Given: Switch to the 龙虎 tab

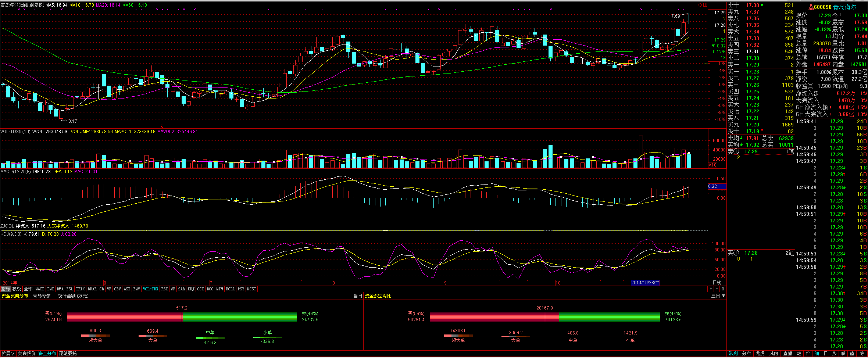Looking at the screenshot, I should tap(760, 354).
